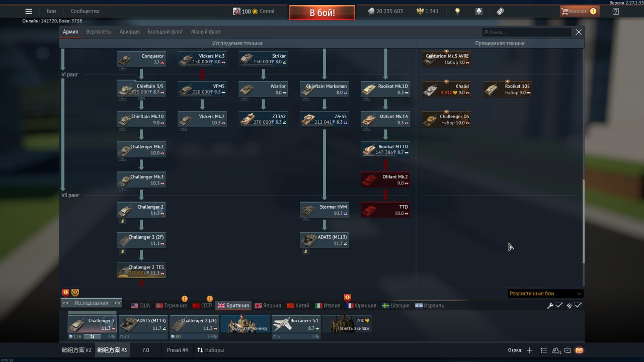Select the Chieftain Mk.10 tank
Image resolution: width=644 pixels, height=362 pixels.
(141, 120)
